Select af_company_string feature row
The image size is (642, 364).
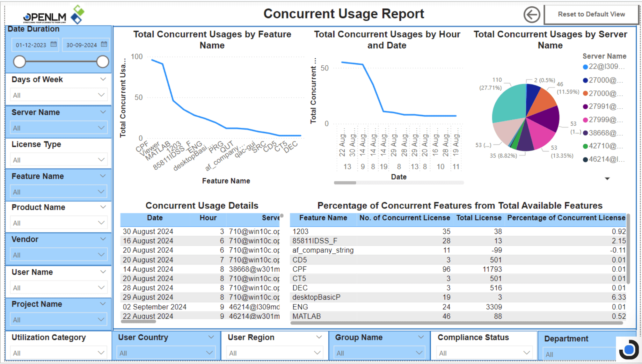coord(458,250)
